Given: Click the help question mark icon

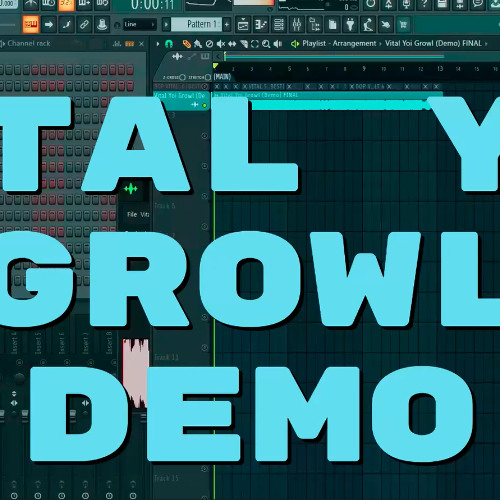Looking at the screenshot, I should point(424,4).
